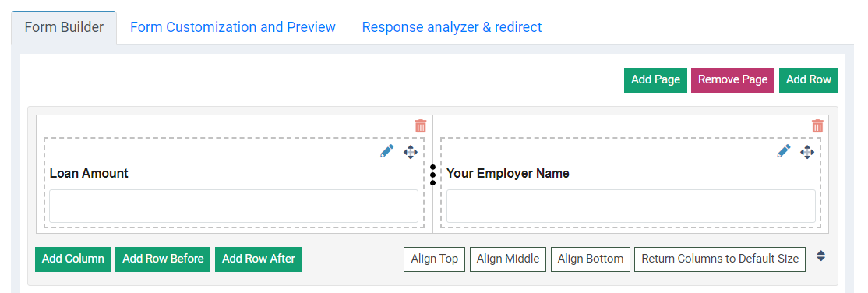Edit the Loan Amount field with pencil icon

(x=387, y=151)
